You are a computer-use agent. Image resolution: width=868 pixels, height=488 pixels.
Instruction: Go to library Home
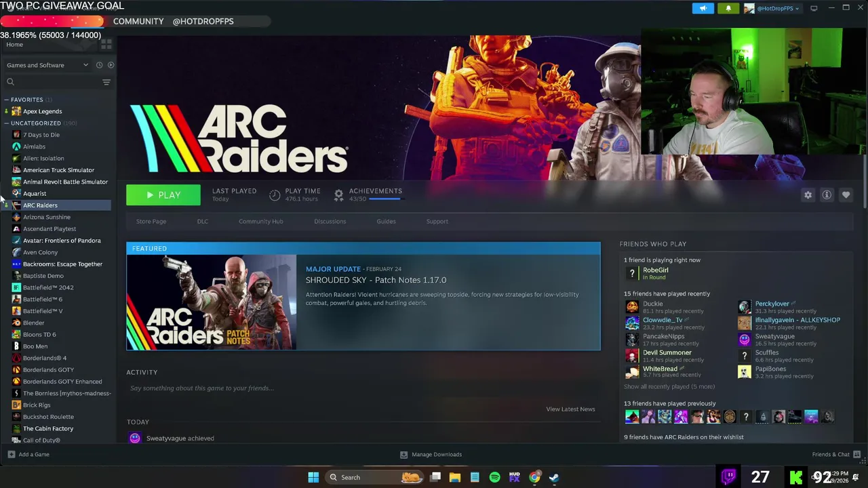[14, 45]
